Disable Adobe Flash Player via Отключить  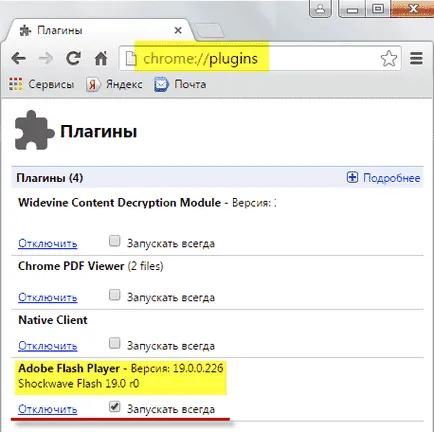48,409
